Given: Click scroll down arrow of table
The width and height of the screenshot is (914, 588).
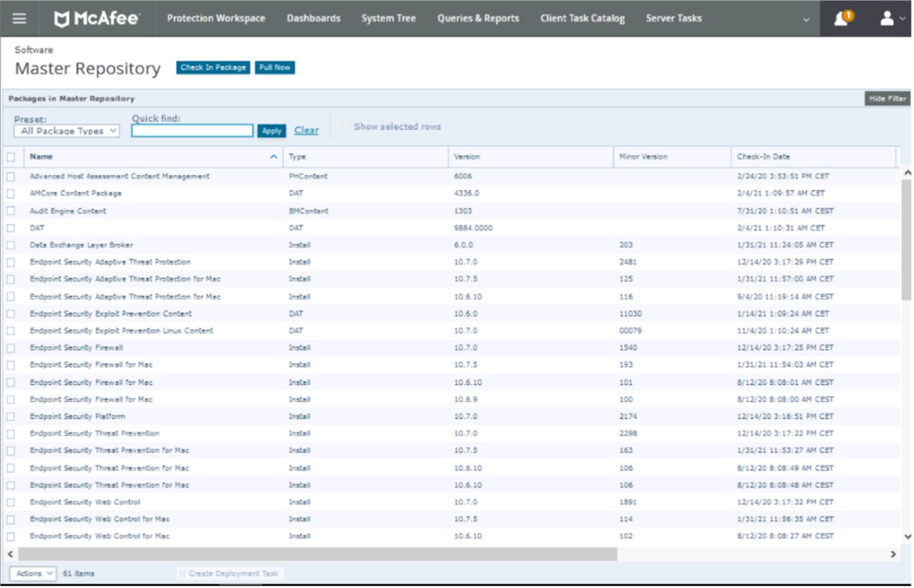Looking at the screenshot, I should [907, 537].
